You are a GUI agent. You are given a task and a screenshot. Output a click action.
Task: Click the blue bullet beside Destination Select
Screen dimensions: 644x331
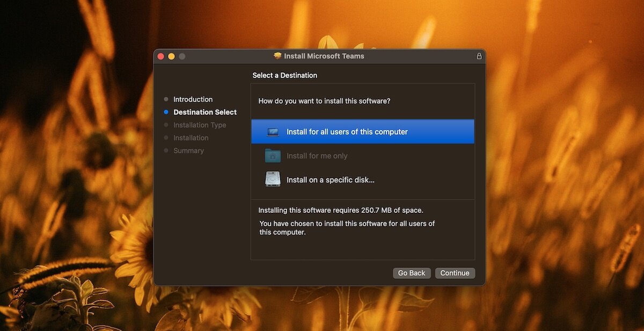click(166, 112)
